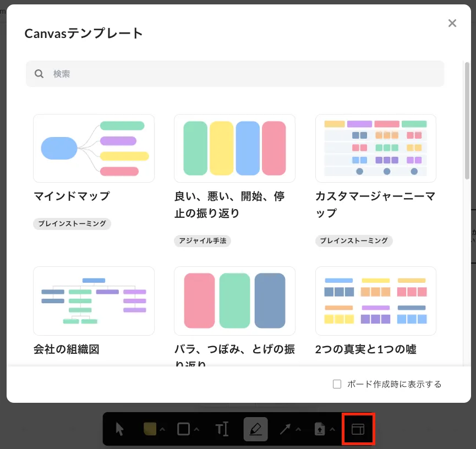Image resolution: width=476 pixels, height=449 pixels.
Task: Enable ボード作成時に表示する checkbox
Action: (x=337, y=384)
